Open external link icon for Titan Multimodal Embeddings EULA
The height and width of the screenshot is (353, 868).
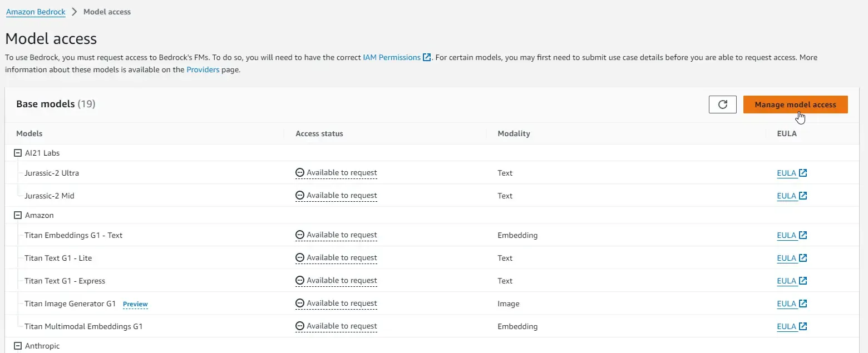(x=803, y=326)
